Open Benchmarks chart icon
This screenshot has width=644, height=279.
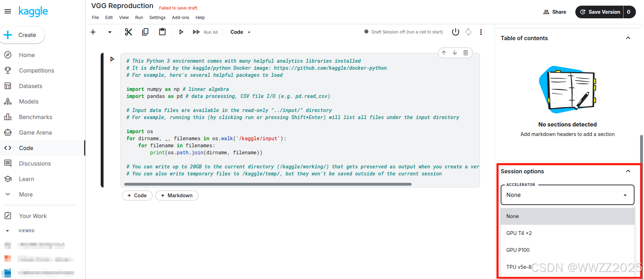[8, 117]
